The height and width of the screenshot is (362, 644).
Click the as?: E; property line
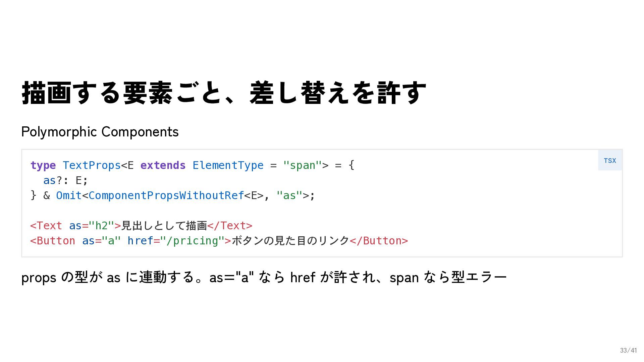point(66,180)
